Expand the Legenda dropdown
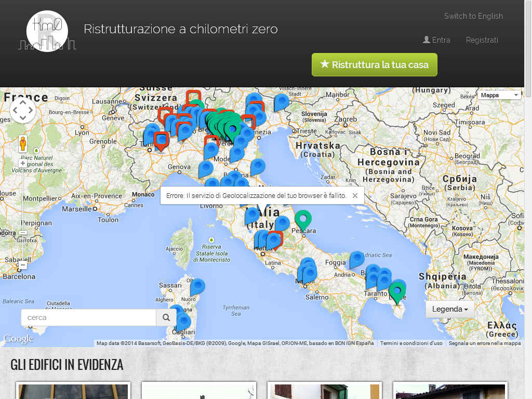This screenshot has height=399, width=532. click(450, 309)
